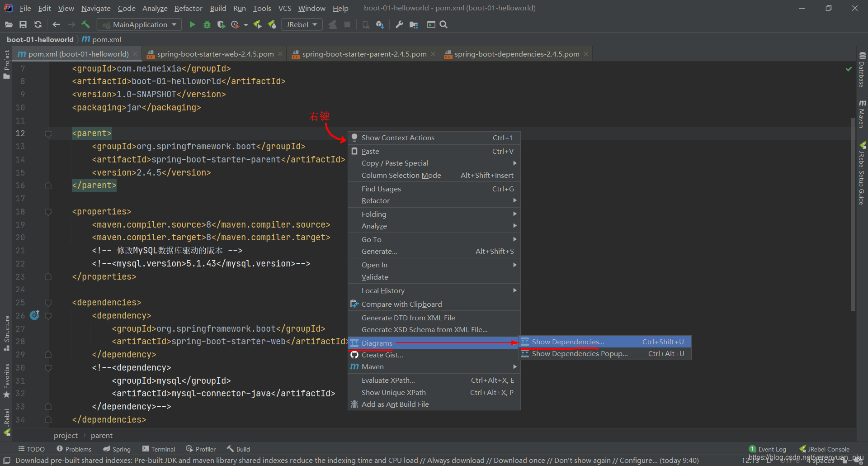
Task: Navigate Back with the left arrow icon
Action: [57, 24]
